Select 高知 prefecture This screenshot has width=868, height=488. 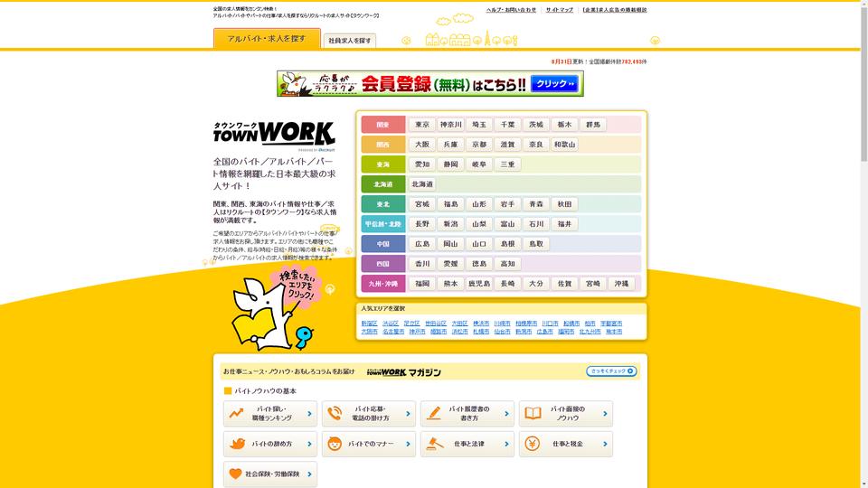(507, 264)
